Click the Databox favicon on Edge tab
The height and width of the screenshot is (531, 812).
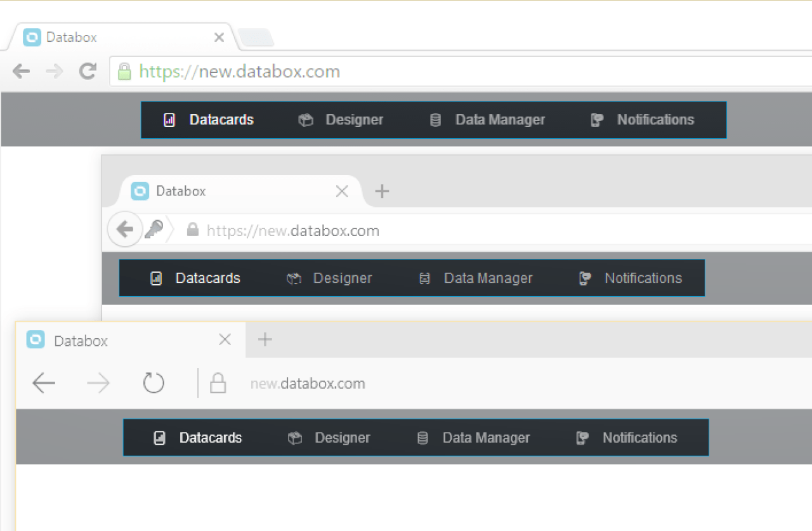tap(36, 340)
